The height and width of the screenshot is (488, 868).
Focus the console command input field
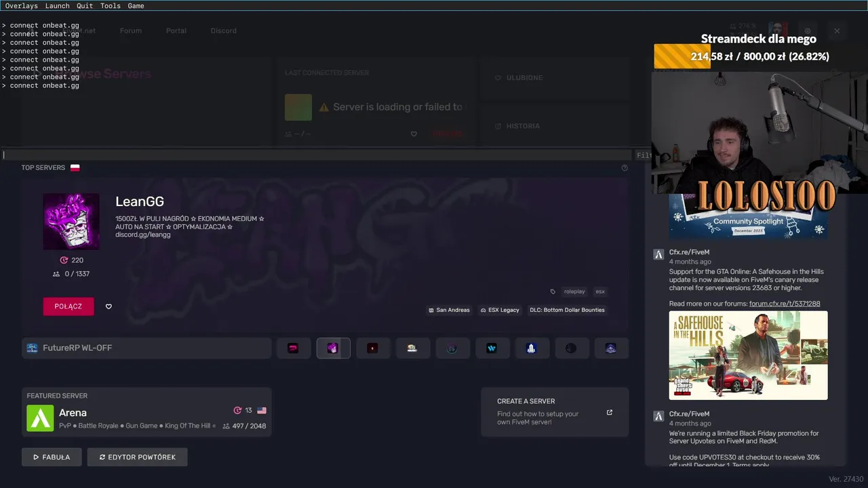click(x=316, y=155)
